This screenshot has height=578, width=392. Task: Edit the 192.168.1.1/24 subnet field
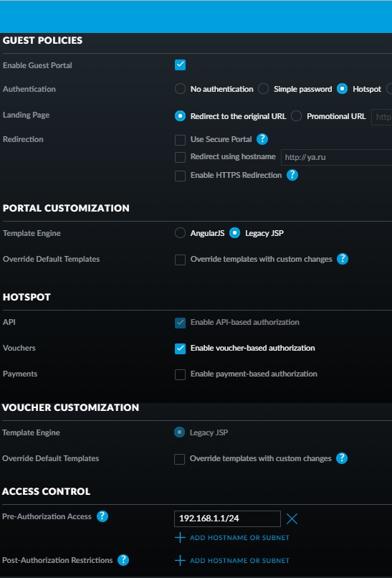pos(227,518)
